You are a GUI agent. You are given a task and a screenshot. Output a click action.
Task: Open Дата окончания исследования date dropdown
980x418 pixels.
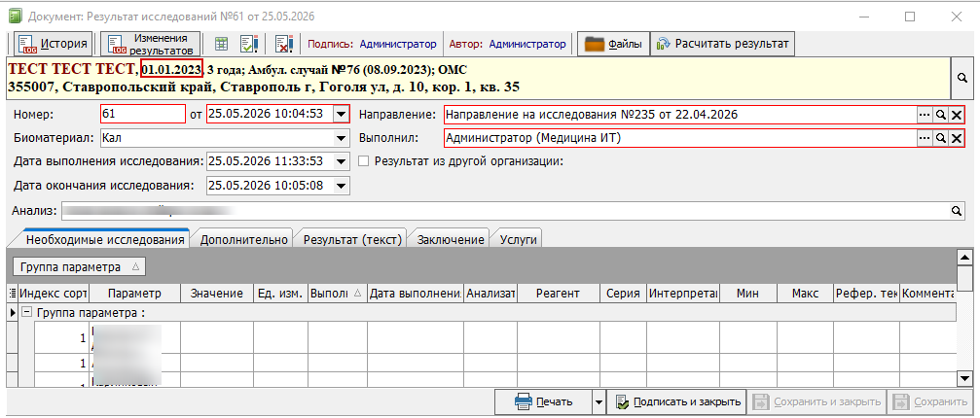[x=341, y=186]
